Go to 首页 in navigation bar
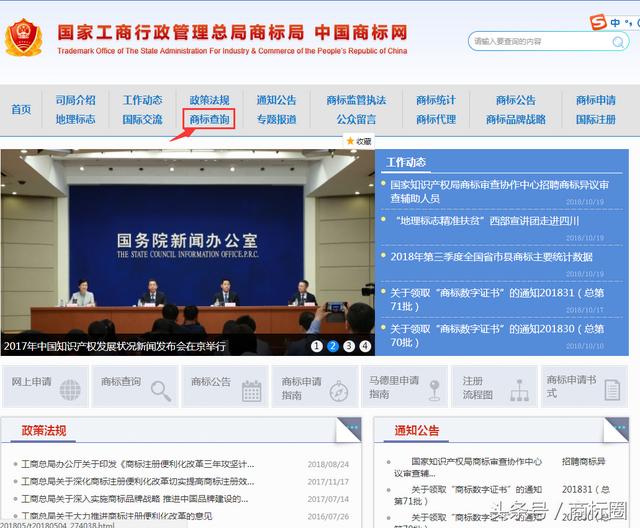This screenshot has height=528, width=640. click(x=21, y=109)
